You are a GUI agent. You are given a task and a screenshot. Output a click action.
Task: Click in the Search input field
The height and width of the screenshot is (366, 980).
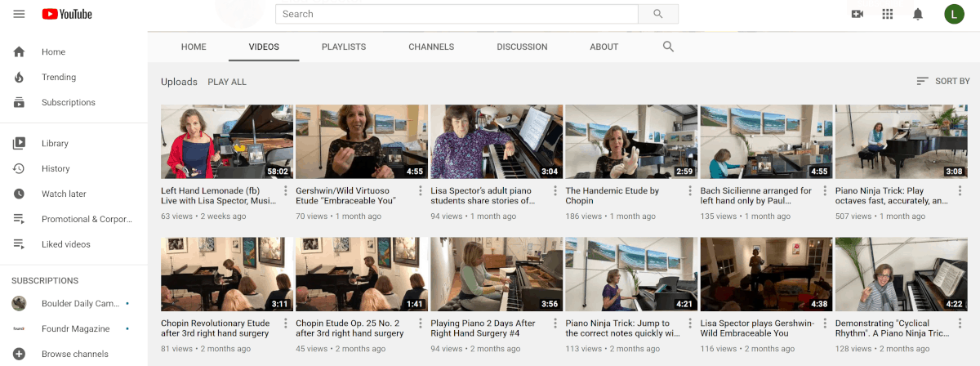[457, 14]
